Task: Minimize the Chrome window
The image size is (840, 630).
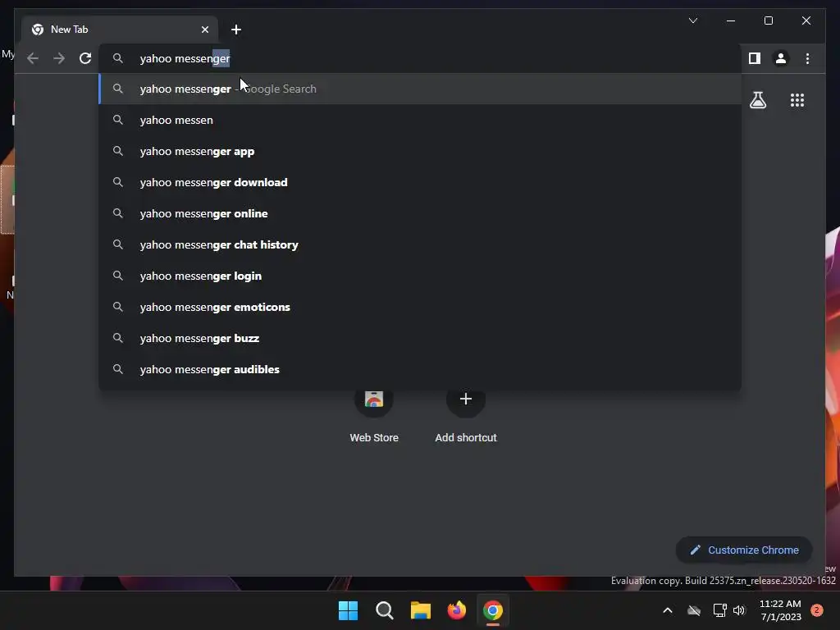Action: tap(731, 21)
